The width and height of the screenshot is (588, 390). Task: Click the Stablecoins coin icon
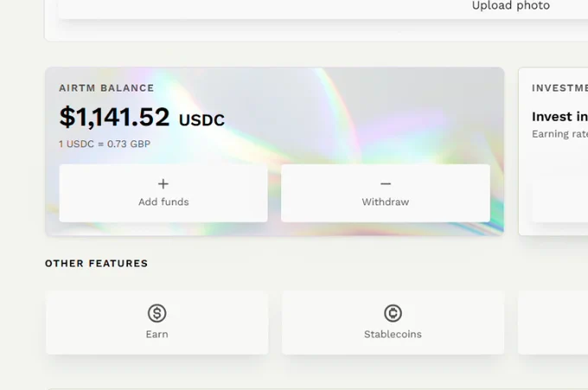click(393, 313)
